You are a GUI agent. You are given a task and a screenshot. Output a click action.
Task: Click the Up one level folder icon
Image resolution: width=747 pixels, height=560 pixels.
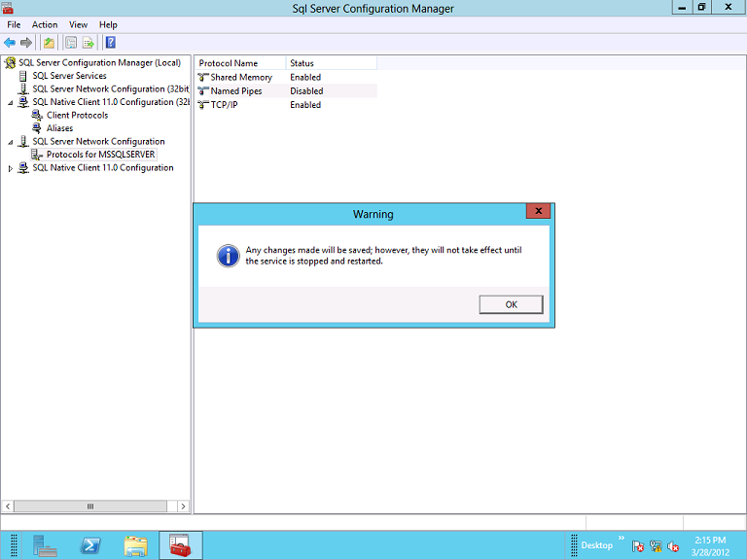click(49, 43)
